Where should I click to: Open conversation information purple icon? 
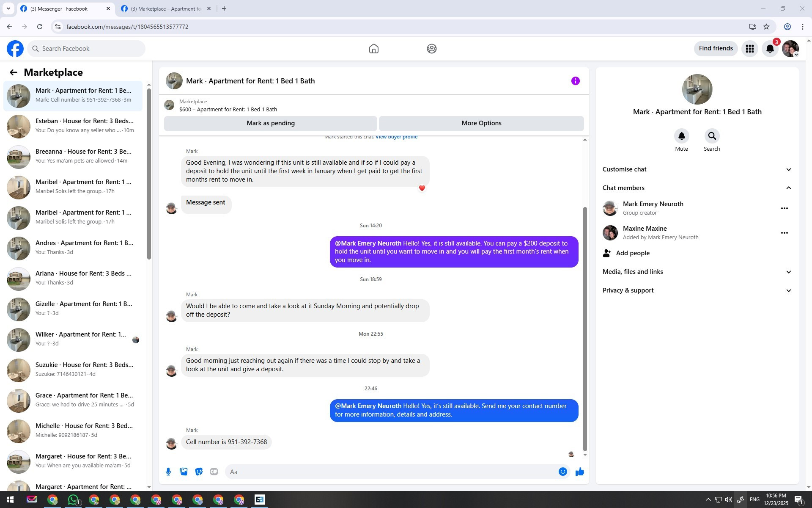(575, 81)
